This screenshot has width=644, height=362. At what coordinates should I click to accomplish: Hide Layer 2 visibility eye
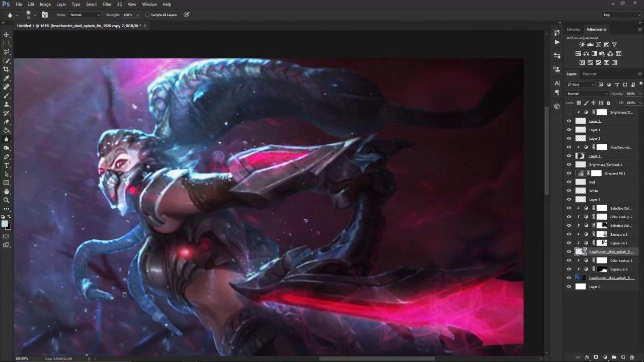tap(569, 138)
